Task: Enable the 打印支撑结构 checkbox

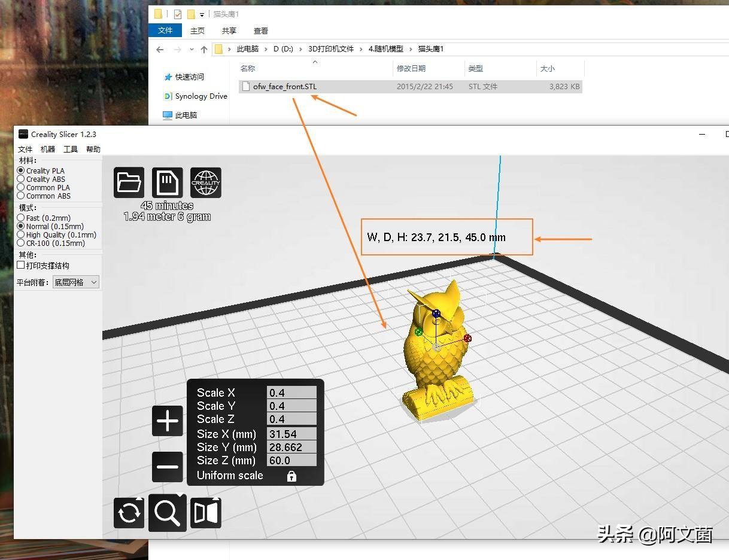Action: 22,265
